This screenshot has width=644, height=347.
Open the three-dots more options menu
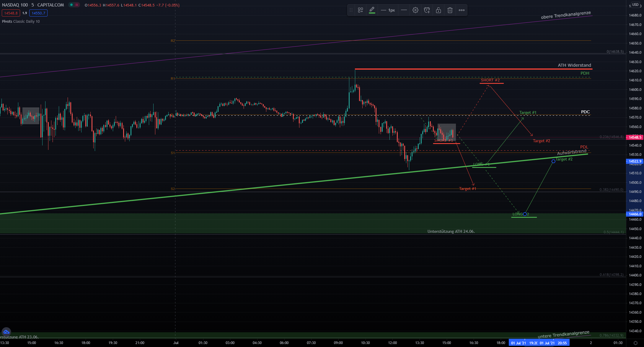pyautogui.click(x=462, y=10)
